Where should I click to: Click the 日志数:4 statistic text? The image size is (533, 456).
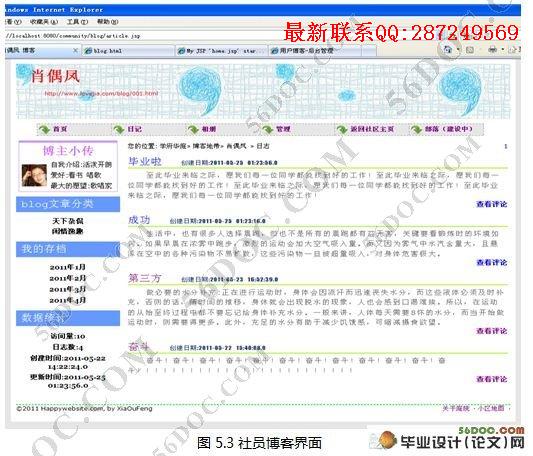click(68, 347)
